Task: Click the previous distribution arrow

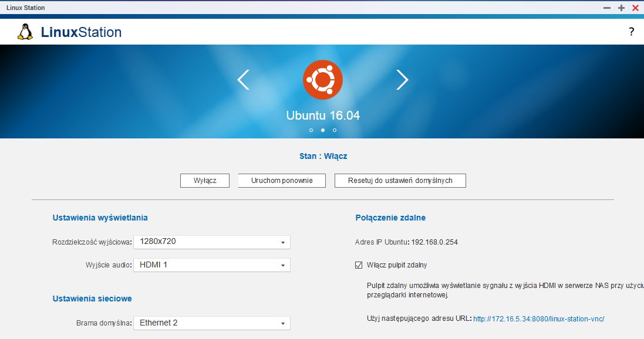Action: 244,80
